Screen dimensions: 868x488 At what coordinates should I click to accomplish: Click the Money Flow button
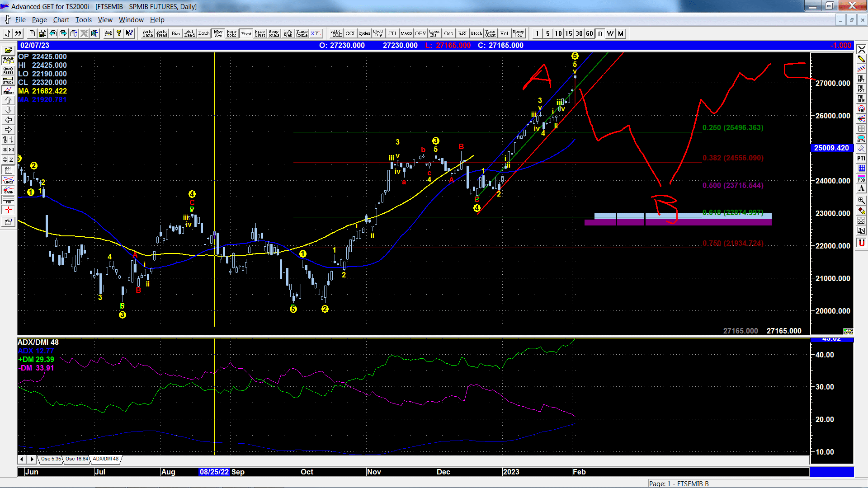(519, 33)
